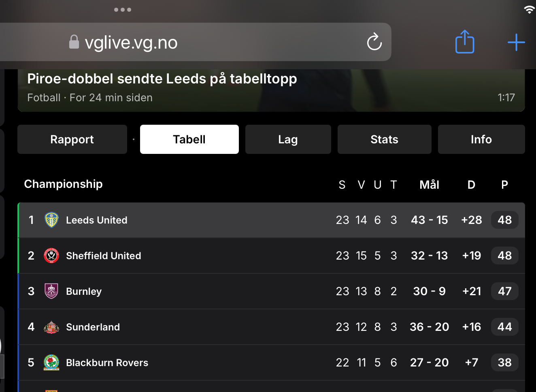The width and height of the screenshot is (536, 392).
Task: Tap the vglive.vg.no address bar
Action: click(x=202, y=42)
